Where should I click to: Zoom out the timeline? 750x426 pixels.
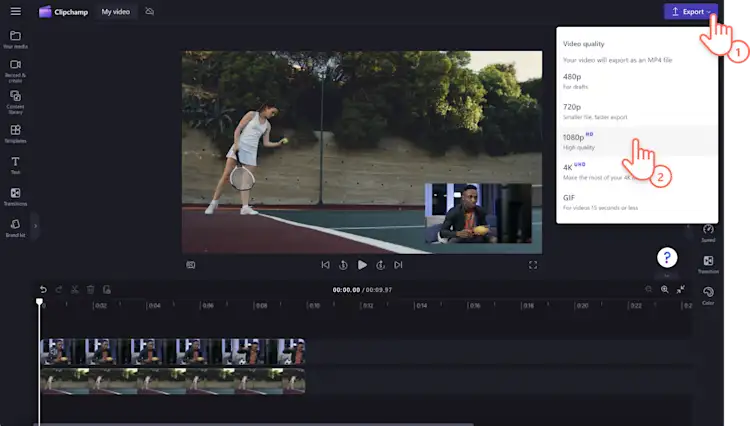(649, 289)
